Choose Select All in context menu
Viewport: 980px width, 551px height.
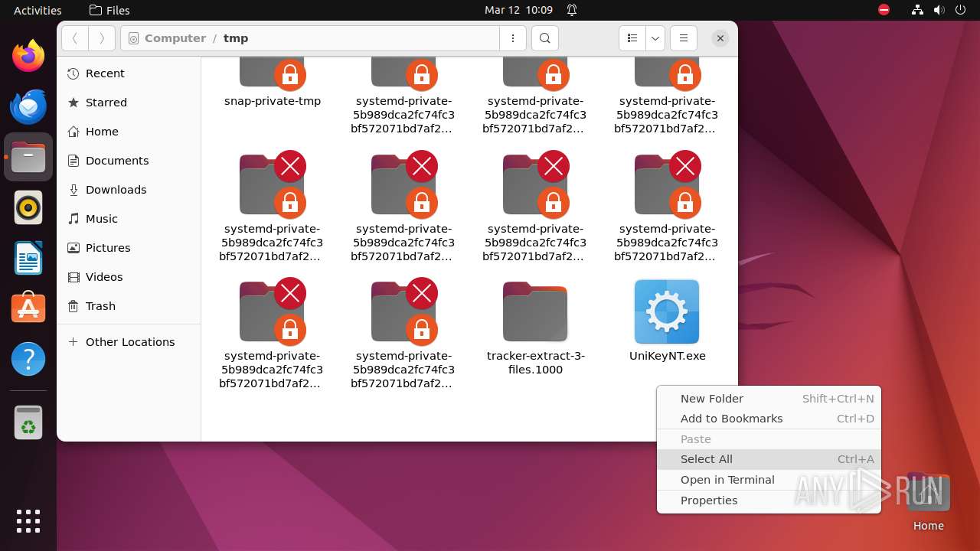click(769, 459)
